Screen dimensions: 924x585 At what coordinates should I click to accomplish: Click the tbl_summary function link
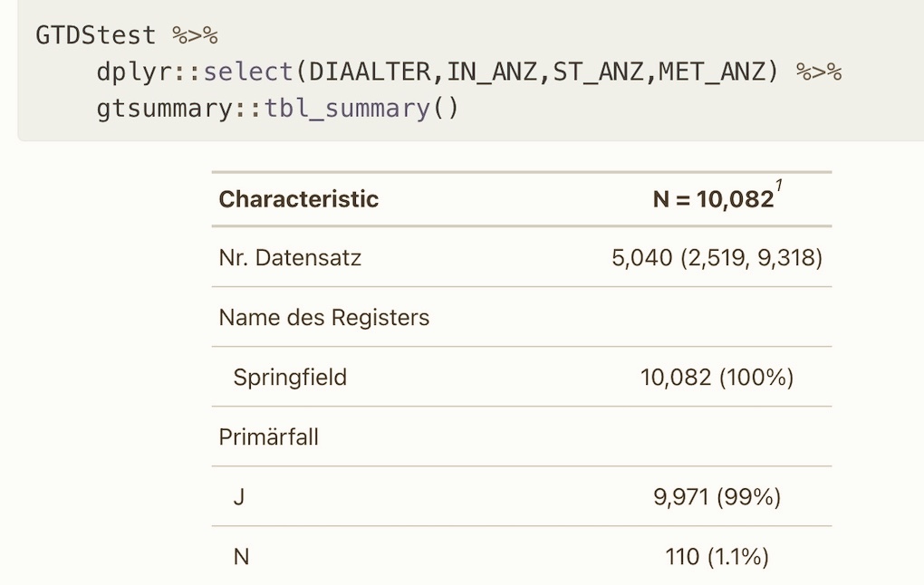click(347, 109)
